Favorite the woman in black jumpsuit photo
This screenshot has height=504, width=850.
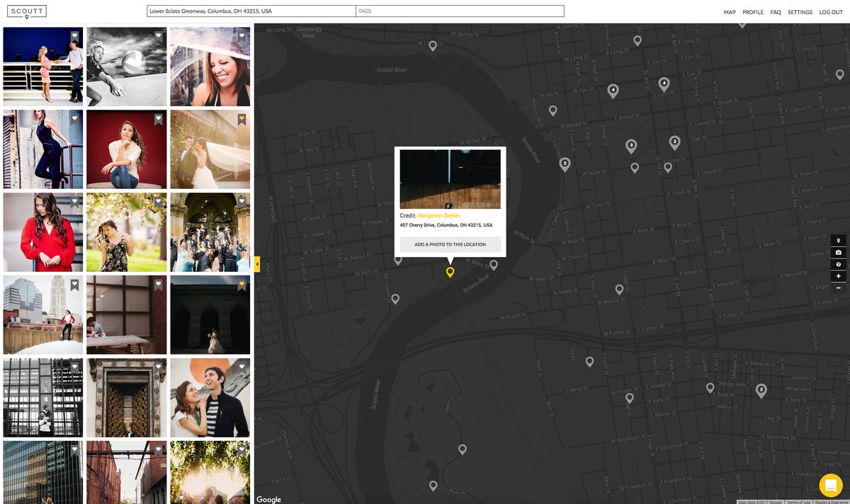pyautogui.click(x=74, y=119)
